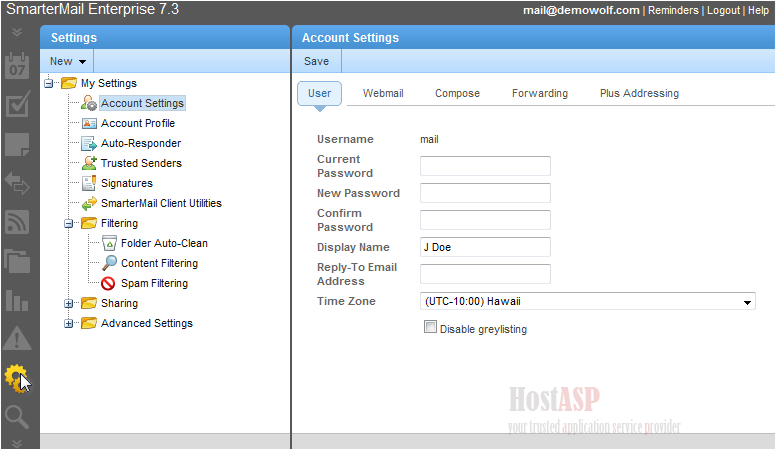Screen dimensions: 776x450
Task: Select Auto-Responder in the tree
Action: point(141,143)
